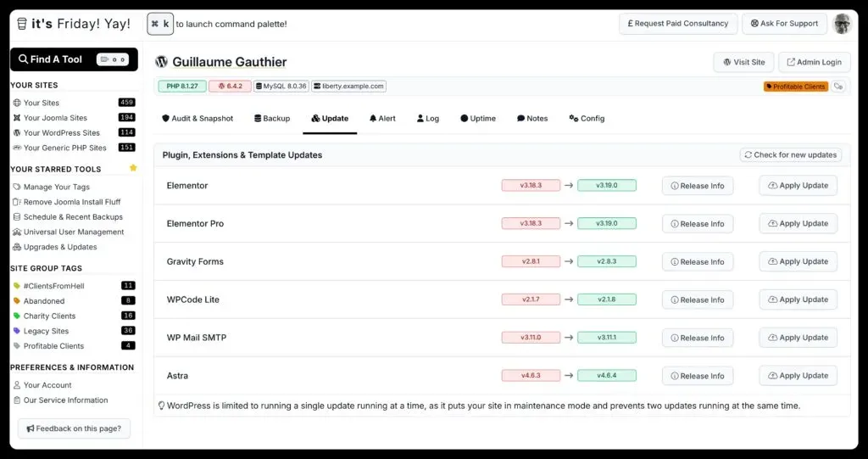
Task: Click Gravity Forms new version v2.8.3
Action: (x=607, y=261)
